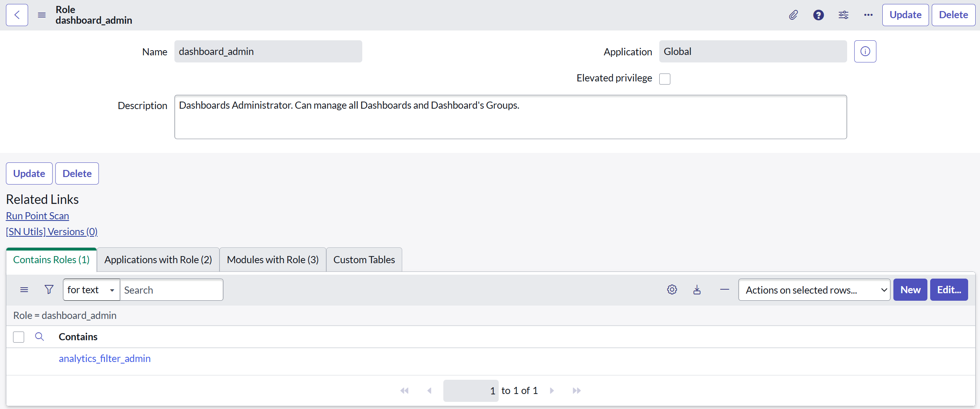Open the form context menu hamburger icon
Viewport: 980px width, 409px height.
(42, 15)
